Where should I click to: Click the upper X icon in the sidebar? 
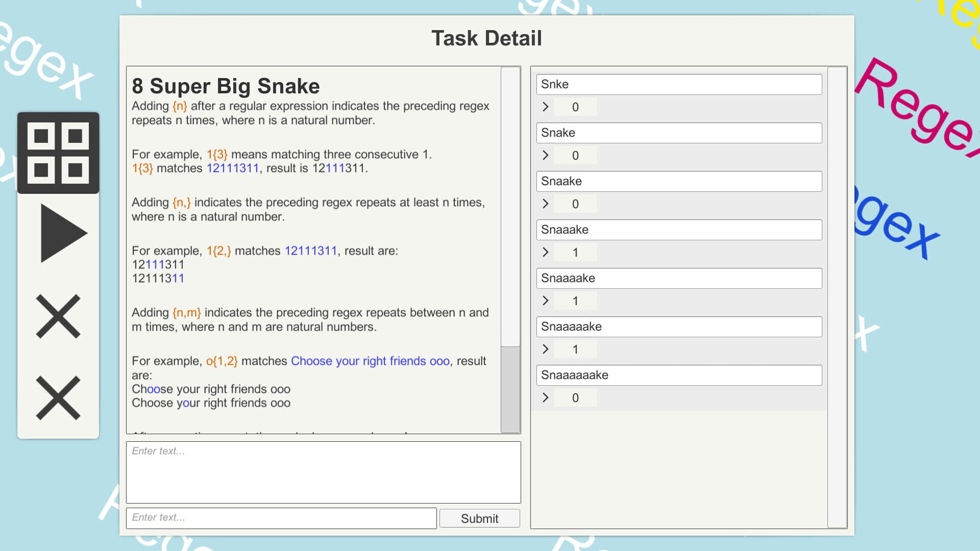click(x=58, y=316)
